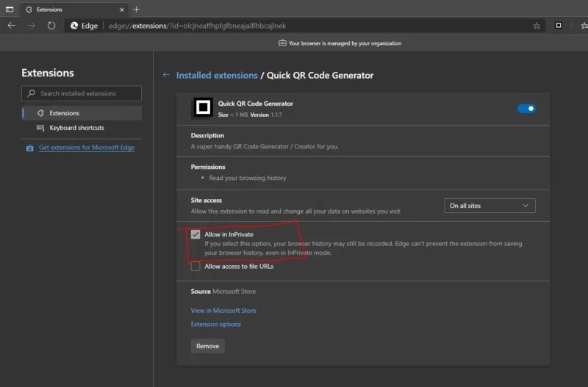The image size is (588, 387).
Task: Click the browser Back arrow
Action: pyautogui.click(x=12, y=26)
